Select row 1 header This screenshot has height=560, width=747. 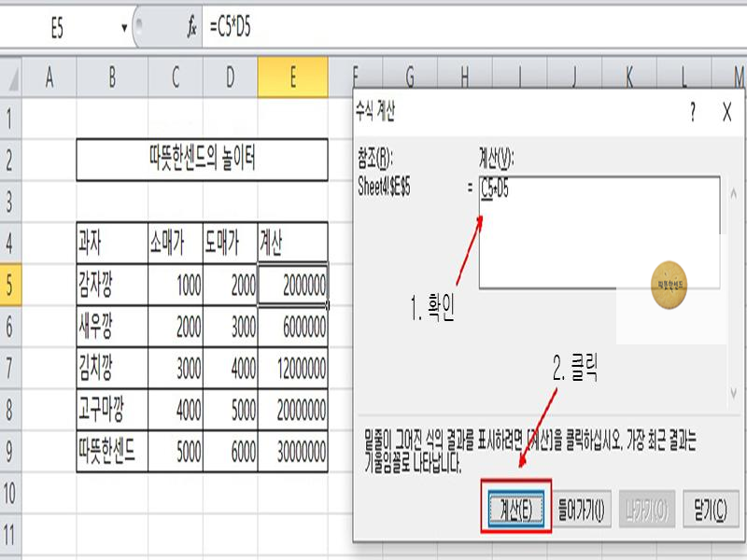tap(10, 119)
